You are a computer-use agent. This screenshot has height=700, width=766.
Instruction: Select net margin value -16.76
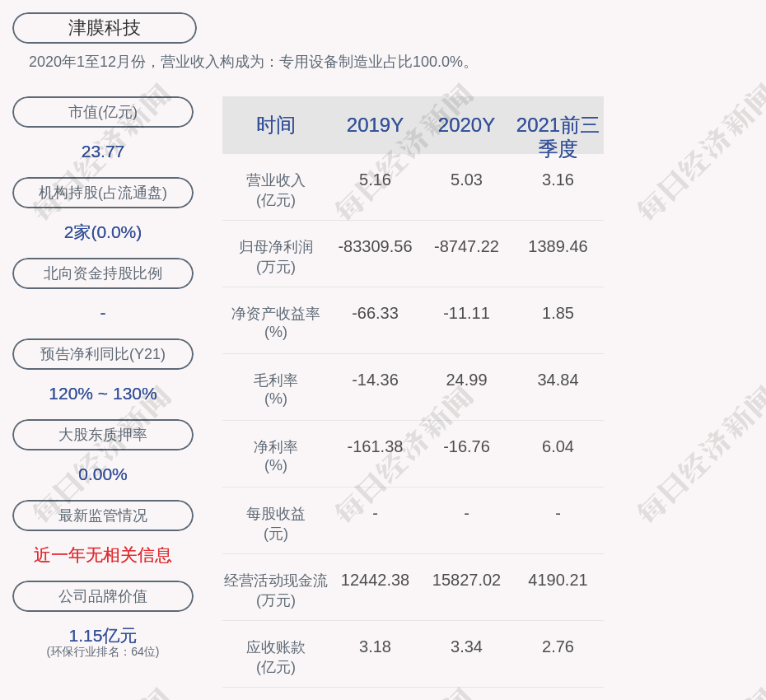coord(466,446)
